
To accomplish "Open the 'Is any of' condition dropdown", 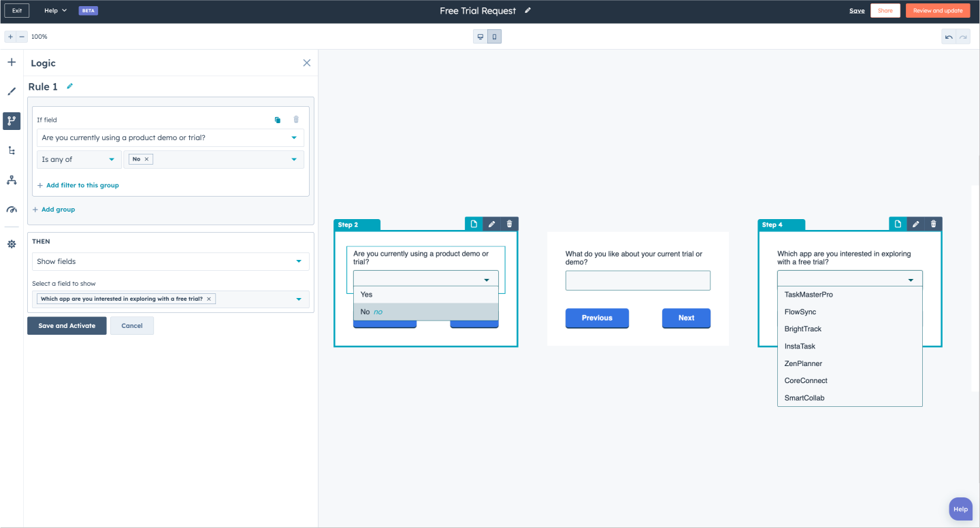I will click(x=78, y=159).
